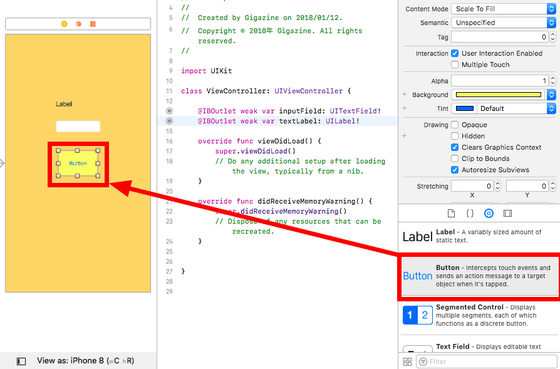Click the View Controller icon in scene dock

point(64,24)
